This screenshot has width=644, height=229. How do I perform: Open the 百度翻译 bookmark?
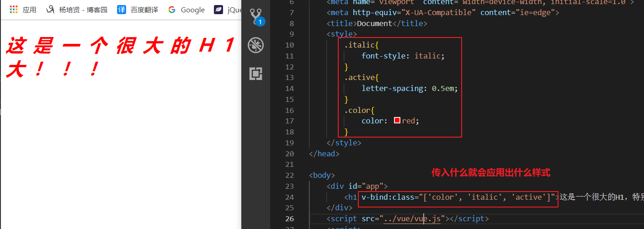pos(137,10)
